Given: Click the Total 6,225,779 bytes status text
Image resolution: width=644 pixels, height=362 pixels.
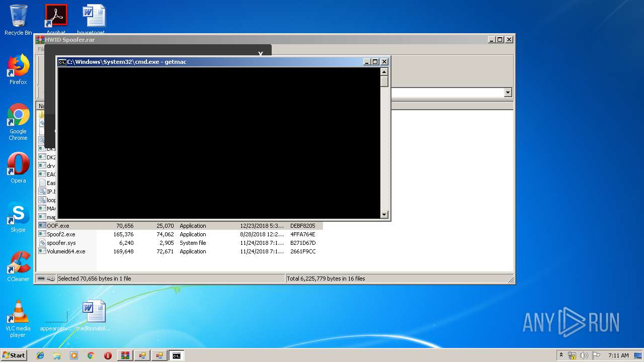Looking at the screenshot, I should (326, 279).
